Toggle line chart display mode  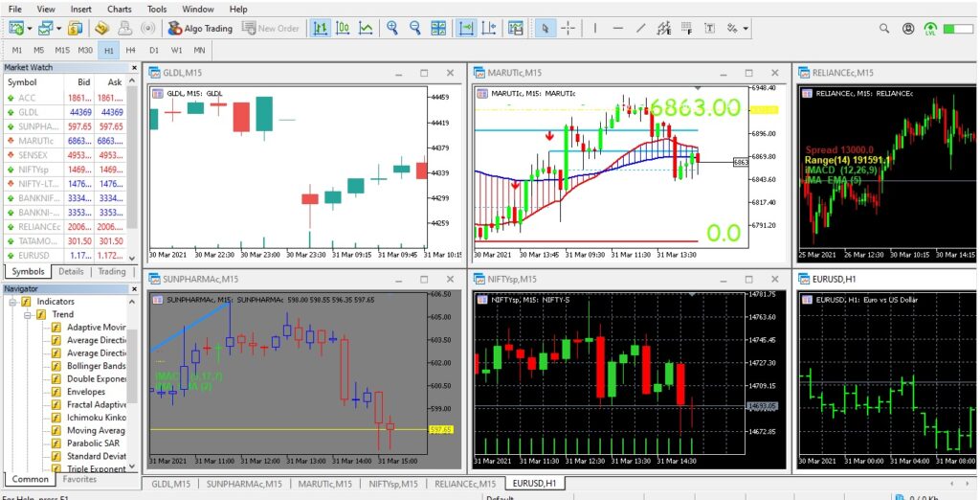pyautogui.click(x=366, y=28)
